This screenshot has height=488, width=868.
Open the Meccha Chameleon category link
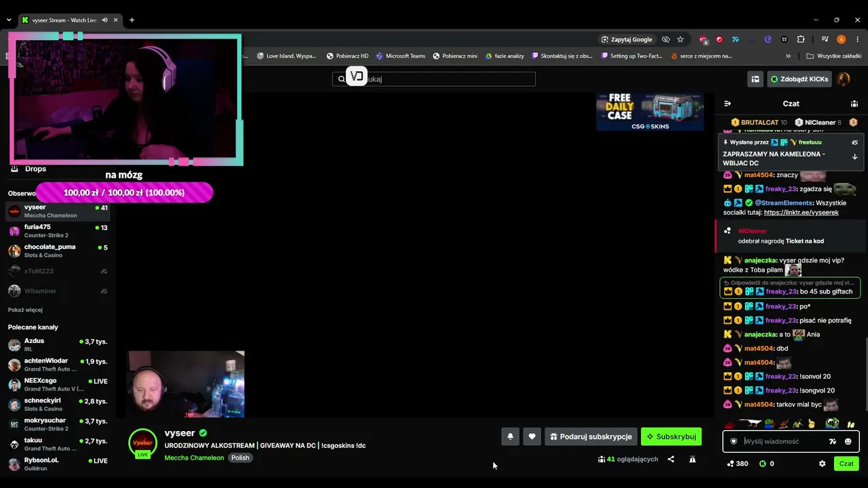[194, 457]
